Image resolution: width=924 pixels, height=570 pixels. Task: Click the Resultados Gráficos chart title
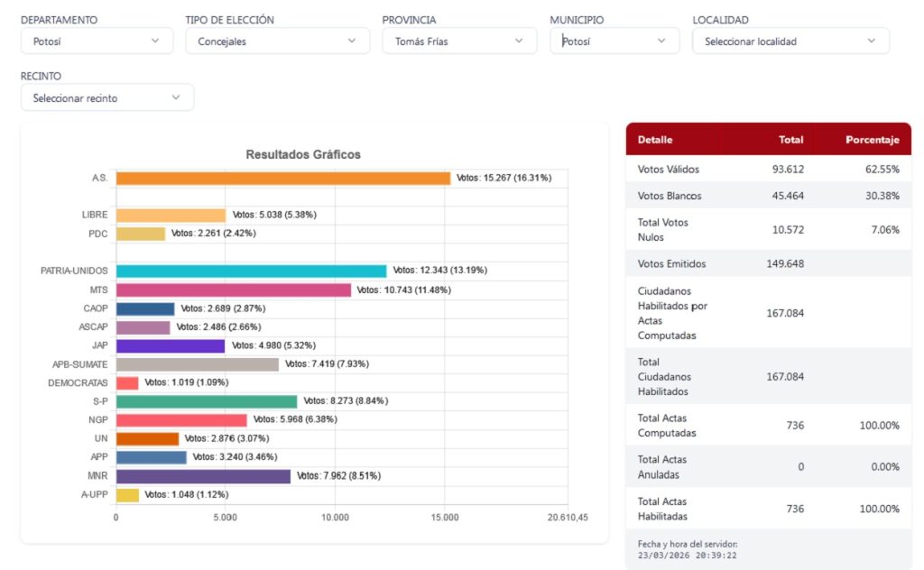303,154
